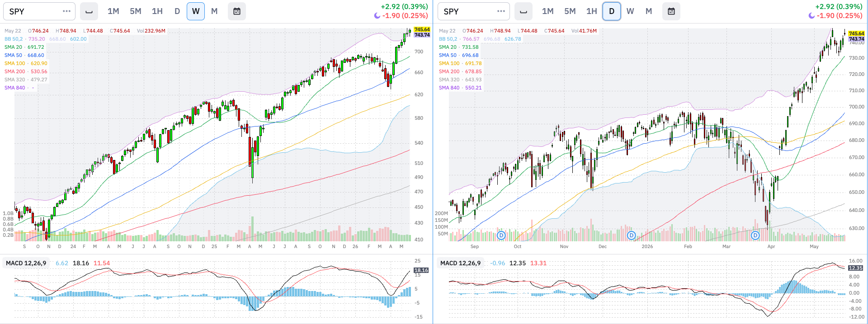This screenshot has width=868, height=324.
Task: Select the active W weekly timeframe in left chart
Action: (196, 11)
